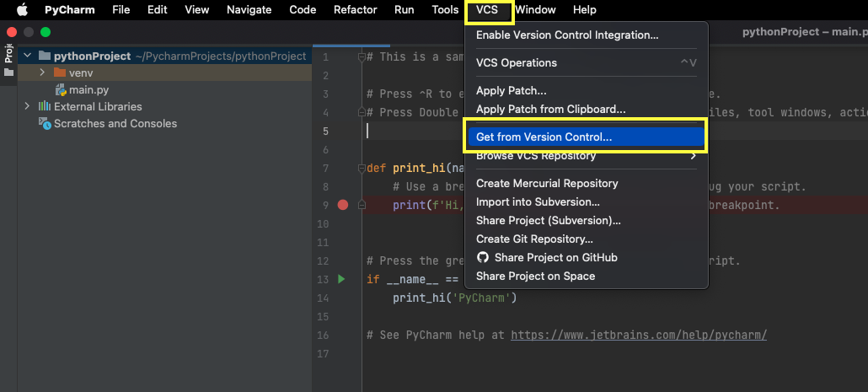Place cursor on line number 5
The width and height of the screenshot is (868, 392).
coord(325,131)
